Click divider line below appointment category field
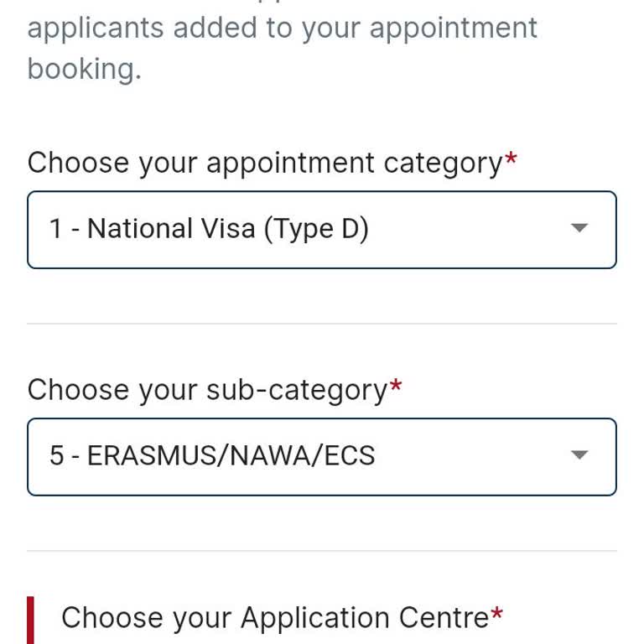The width and height of the screenshot is (644, 644). click(322, 324)
